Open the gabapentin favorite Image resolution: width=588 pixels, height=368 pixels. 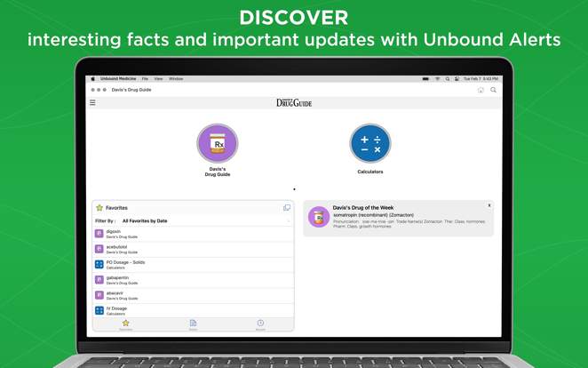[x=193, y=280]
